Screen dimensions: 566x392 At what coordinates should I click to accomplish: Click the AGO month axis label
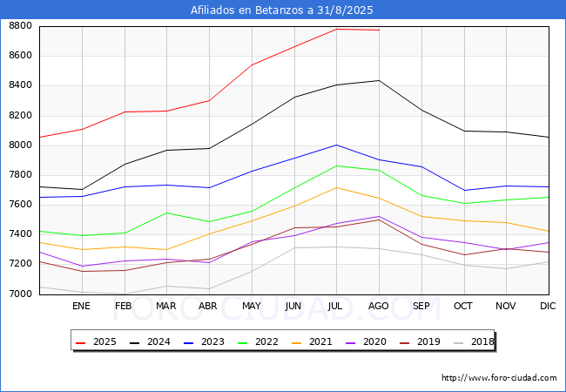point(378,306)
